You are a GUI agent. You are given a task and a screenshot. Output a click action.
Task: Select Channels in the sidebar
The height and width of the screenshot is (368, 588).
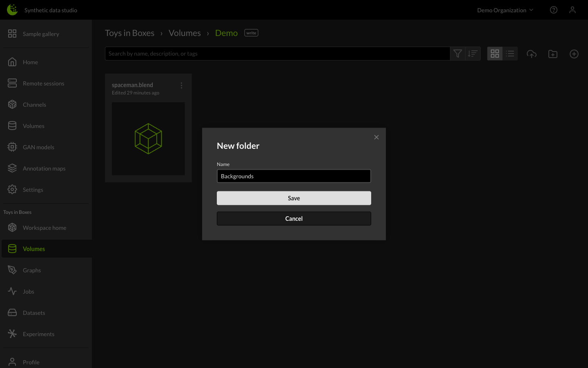(x=34, y=104)
